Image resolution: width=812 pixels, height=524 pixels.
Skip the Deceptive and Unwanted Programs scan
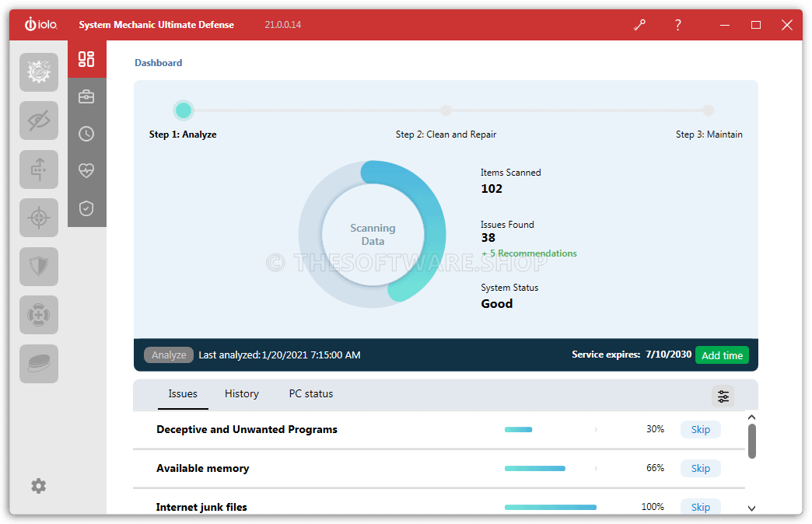point(701,430)
